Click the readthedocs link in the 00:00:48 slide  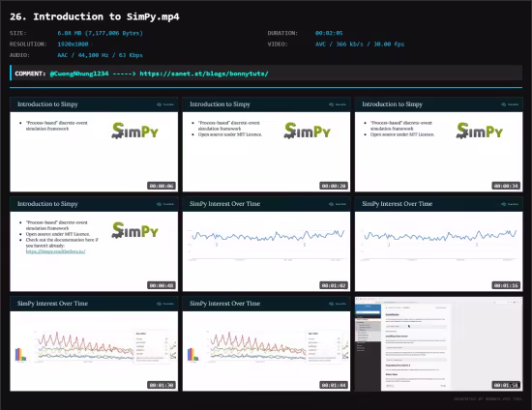pyautogui.click(x=56, y=251)
